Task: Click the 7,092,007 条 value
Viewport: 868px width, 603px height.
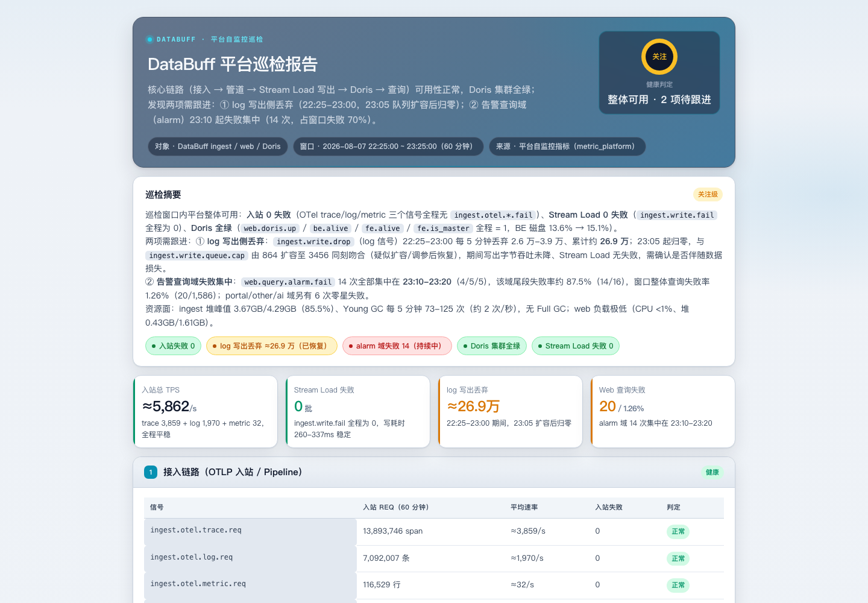Action: [386, 558]
